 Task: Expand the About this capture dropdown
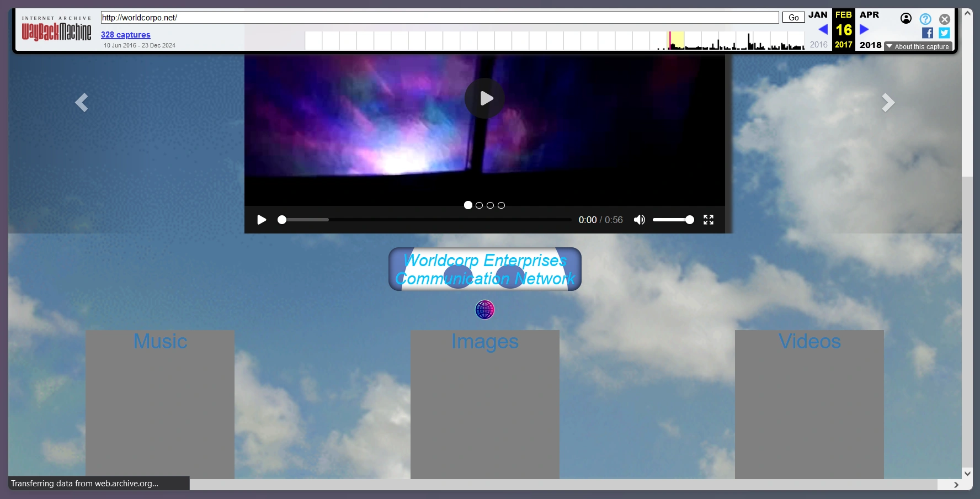(x=918, y=47)
